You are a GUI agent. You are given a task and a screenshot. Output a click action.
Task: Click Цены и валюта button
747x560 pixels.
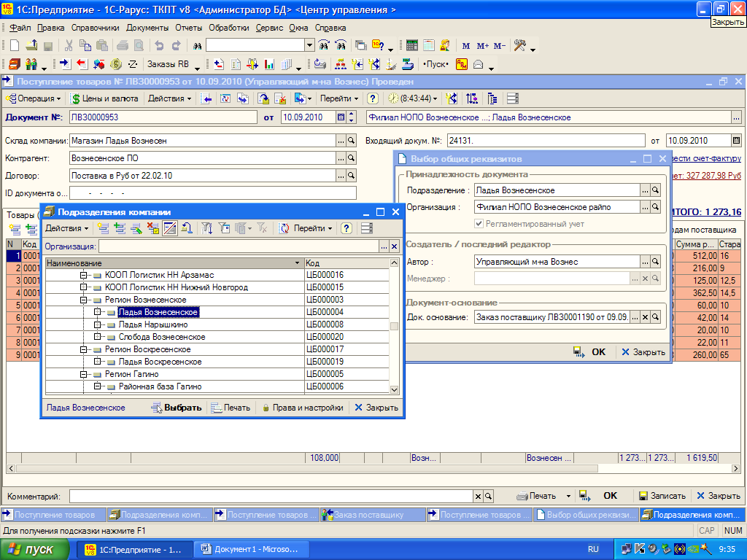[x=105, y=98]
